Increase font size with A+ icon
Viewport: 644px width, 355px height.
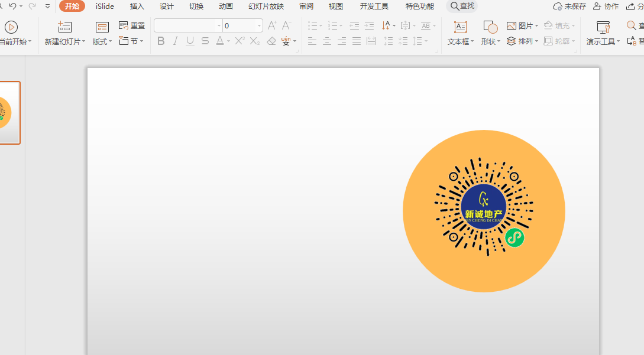coord(272,26)
